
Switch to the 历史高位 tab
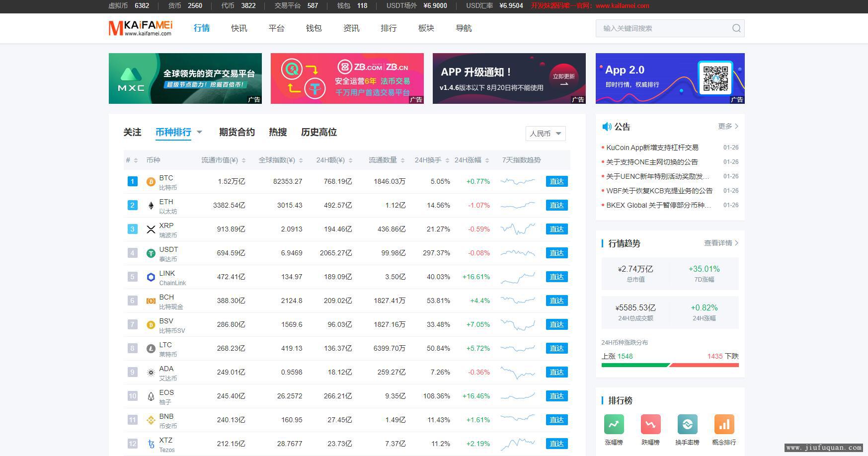pyautogui.click(x=319, y=132)
